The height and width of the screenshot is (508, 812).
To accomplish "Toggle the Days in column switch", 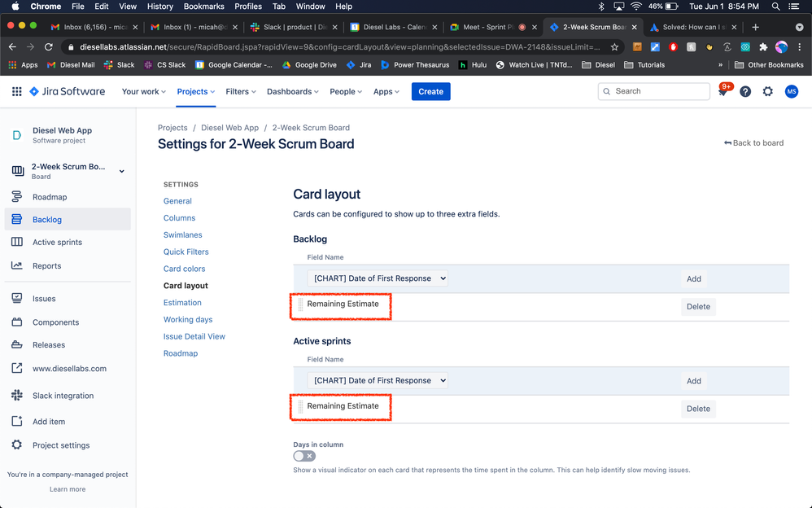I will (304, 456).
